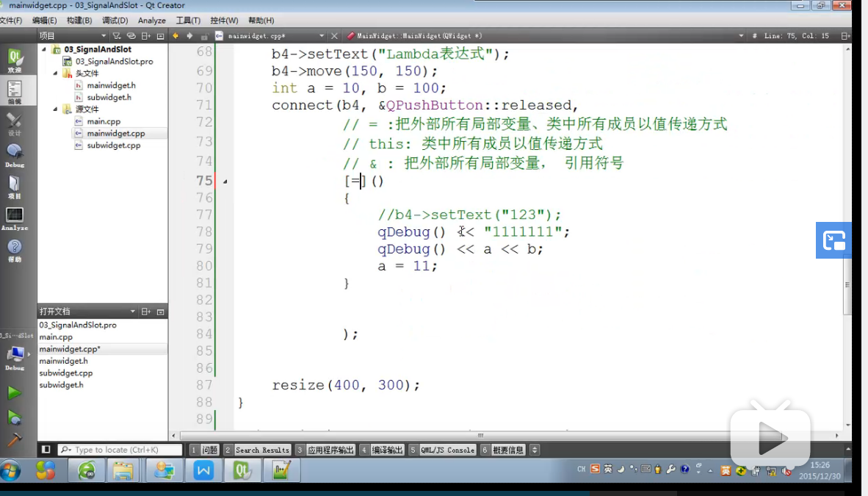Open the output pane selector arrows after 概要信息
The width and height of the screenshot is (868, 496).
(534, 450)
